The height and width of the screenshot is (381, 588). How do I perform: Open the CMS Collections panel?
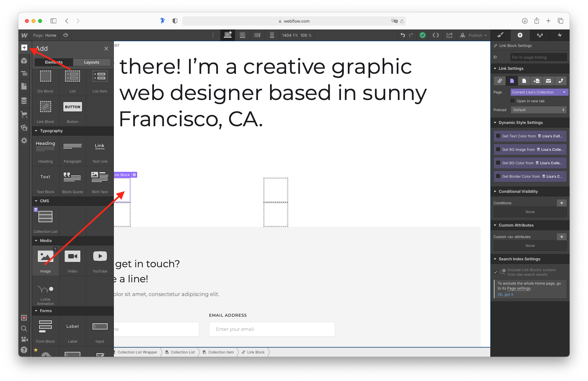[x=24, y=100]
